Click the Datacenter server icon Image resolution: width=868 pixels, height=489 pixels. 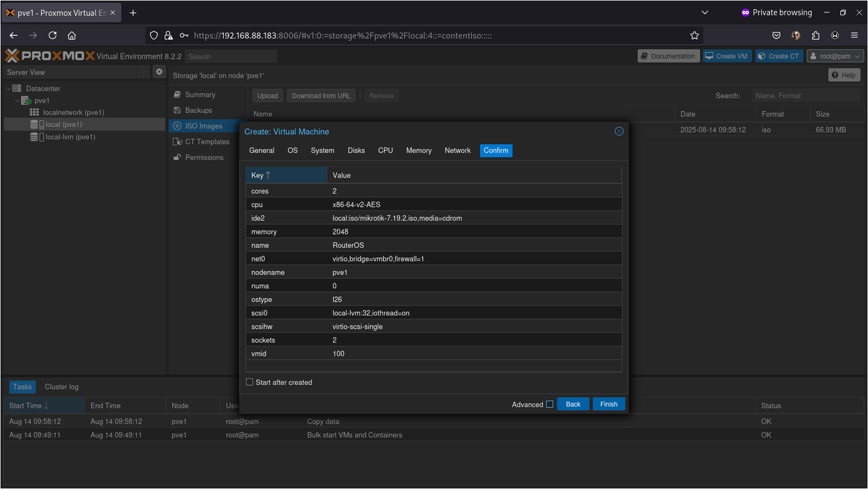pos(17,88)
